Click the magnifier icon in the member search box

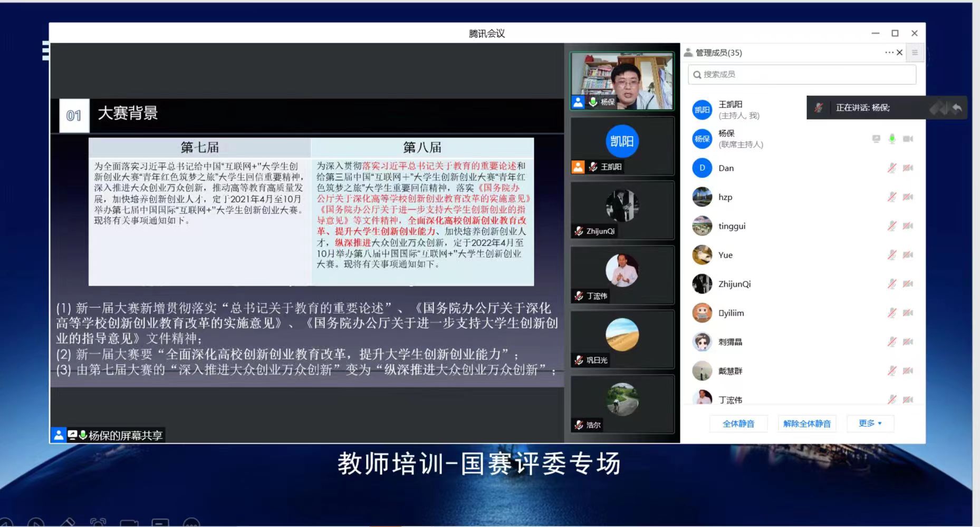point(697,74)
